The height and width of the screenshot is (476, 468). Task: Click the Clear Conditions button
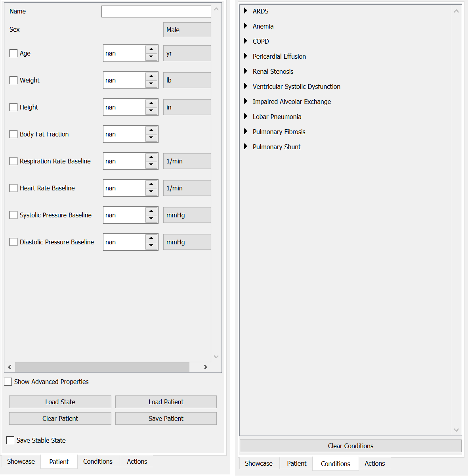tap(351, 446)
